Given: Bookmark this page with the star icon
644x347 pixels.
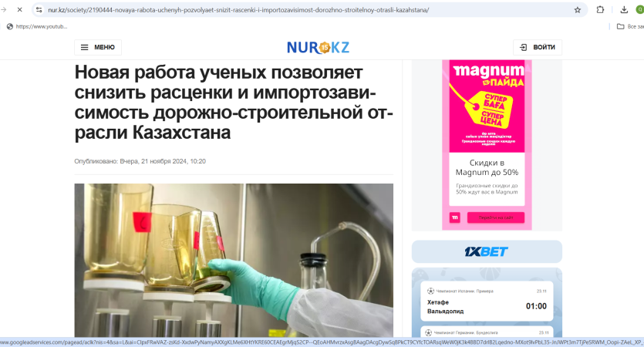Looking at the screenshot, I should pos(578,10).
